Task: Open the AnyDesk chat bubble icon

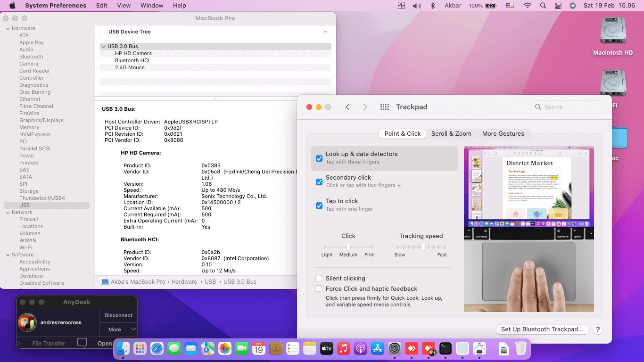Action: (x=82, y=343)
